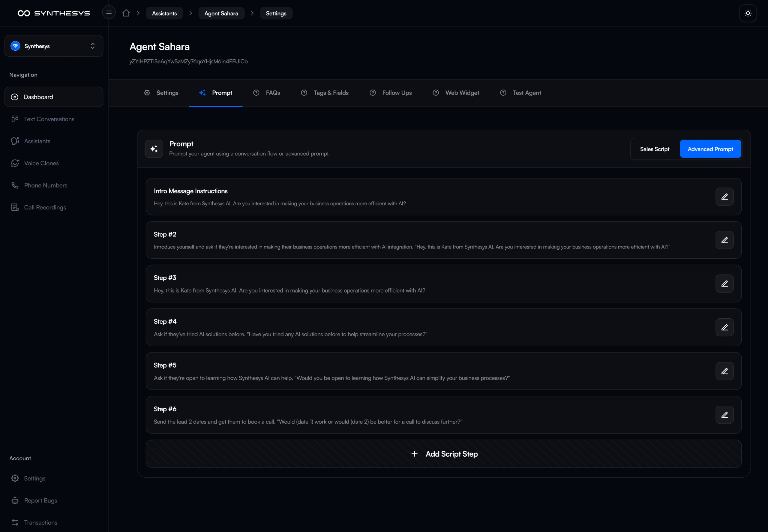
Task: Switch to the Test Agent tab
Action: 520,93
